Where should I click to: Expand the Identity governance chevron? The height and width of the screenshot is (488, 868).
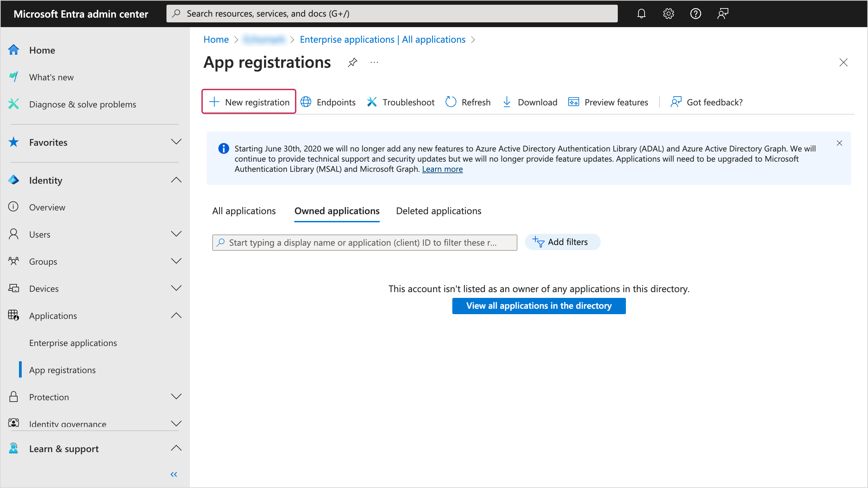[176, 423]
